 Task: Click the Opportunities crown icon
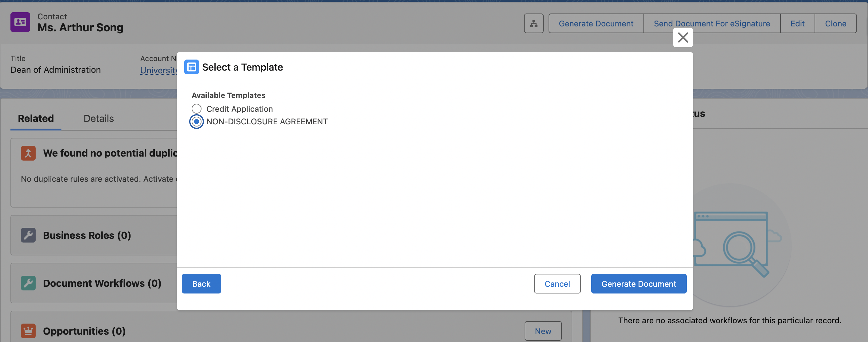click(x=28, y=331)
